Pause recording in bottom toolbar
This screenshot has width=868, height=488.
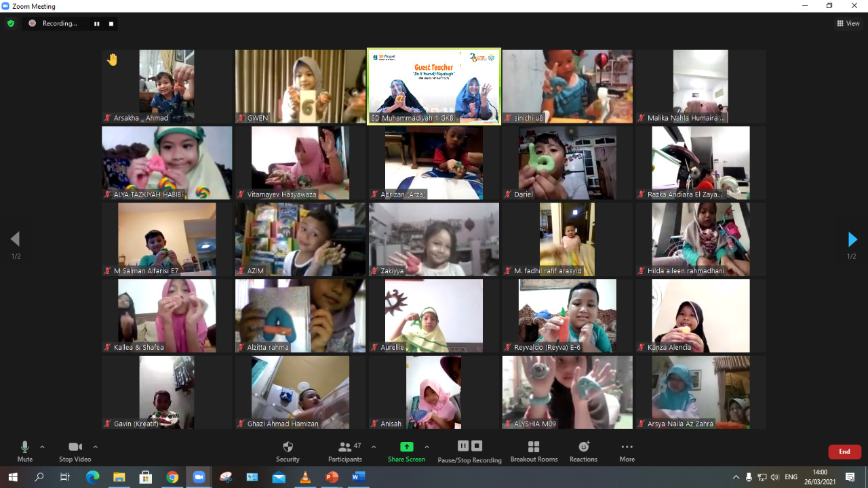463,445
